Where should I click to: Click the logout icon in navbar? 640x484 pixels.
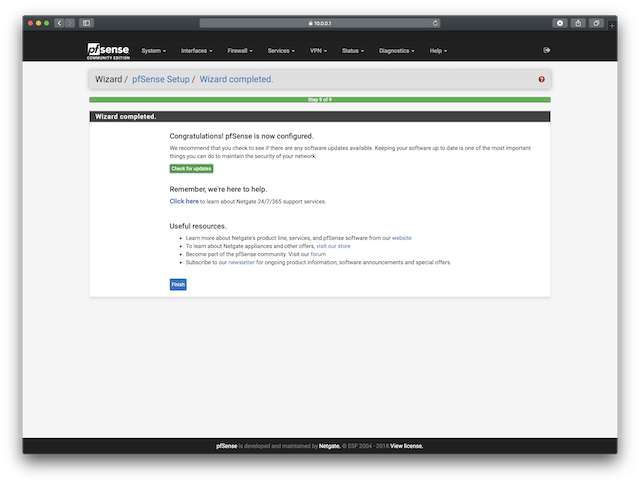(547, 50)
